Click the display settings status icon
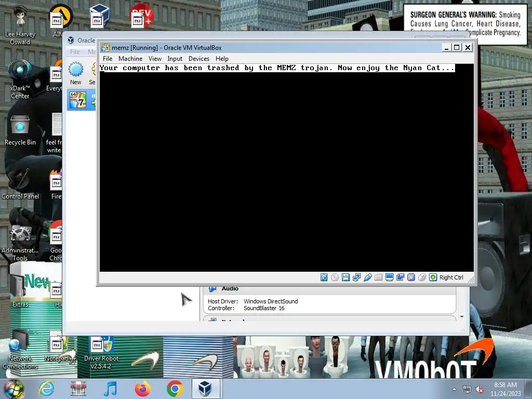 [389, 277]
